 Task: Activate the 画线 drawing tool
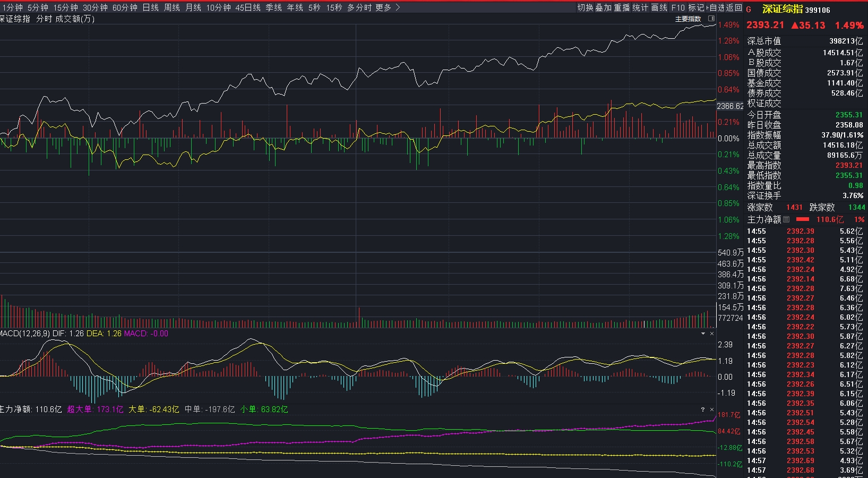pyautogui.click(x=659, y=7)
